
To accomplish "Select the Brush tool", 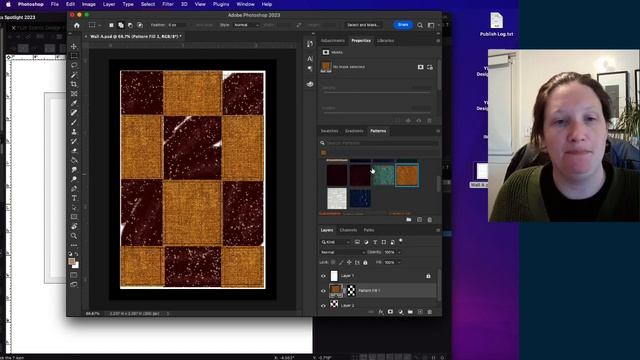I will 74,122.
